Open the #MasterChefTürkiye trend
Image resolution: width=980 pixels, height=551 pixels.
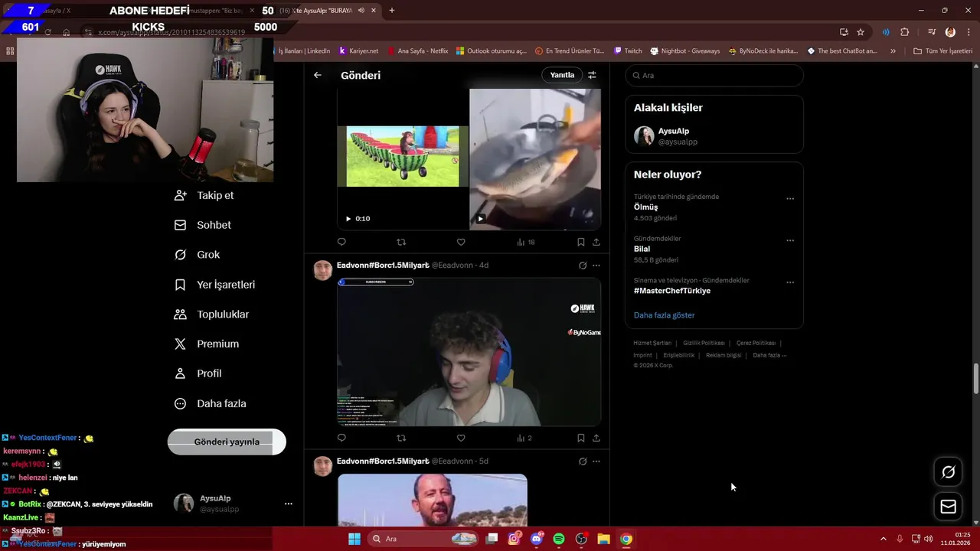pos(672,291)
